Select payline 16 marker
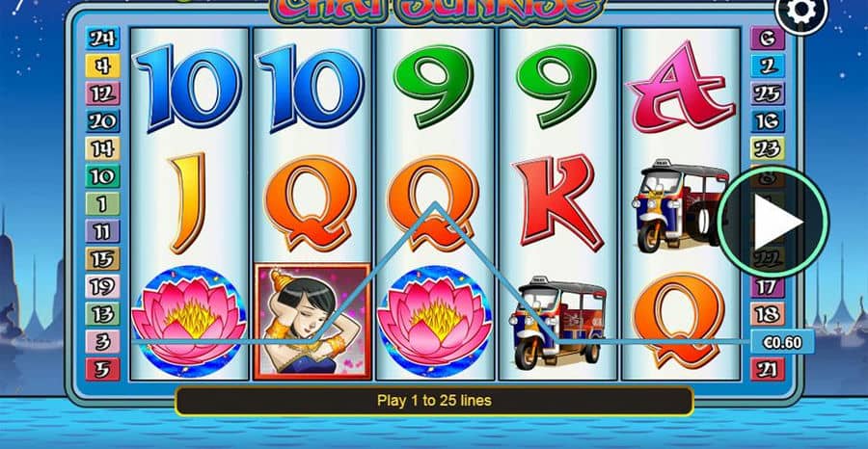This screenshot has height=449, width=868. coord(768,121)
